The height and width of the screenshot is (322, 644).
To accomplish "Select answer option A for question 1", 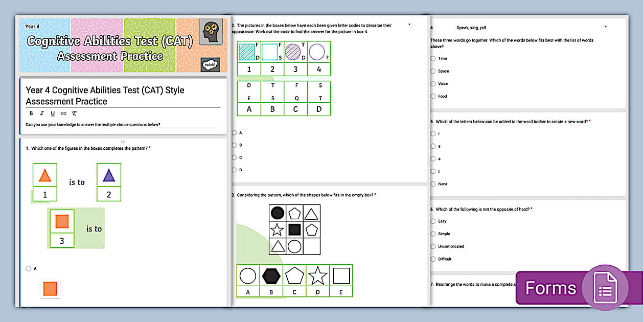I will click(29, 268).
